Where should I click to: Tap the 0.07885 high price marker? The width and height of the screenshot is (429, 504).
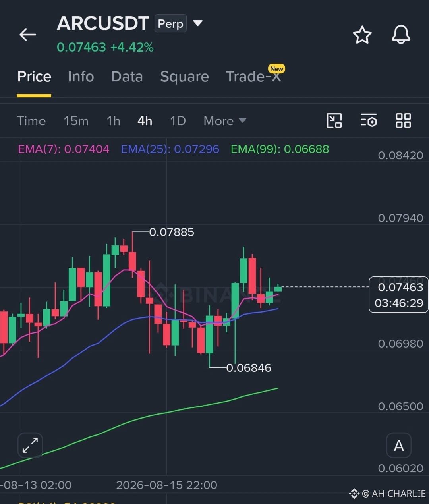pos(172,232)
